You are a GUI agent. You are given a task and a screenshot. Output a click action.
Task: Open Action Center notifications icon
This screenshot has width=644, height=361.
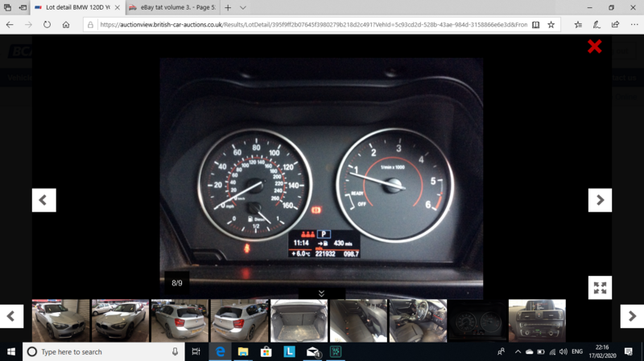(x=629, y=351)
